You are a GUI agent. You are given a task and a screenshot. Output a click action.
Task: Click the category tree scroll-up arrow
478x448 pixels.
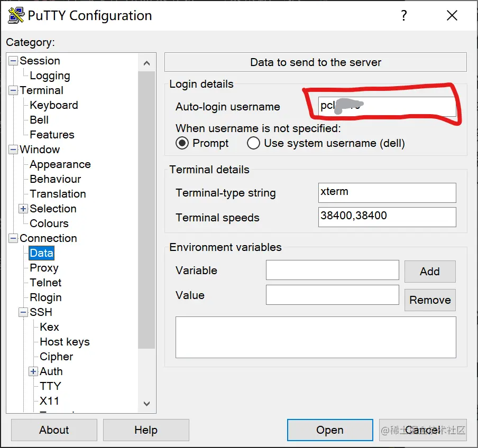[x=146, y=63]
